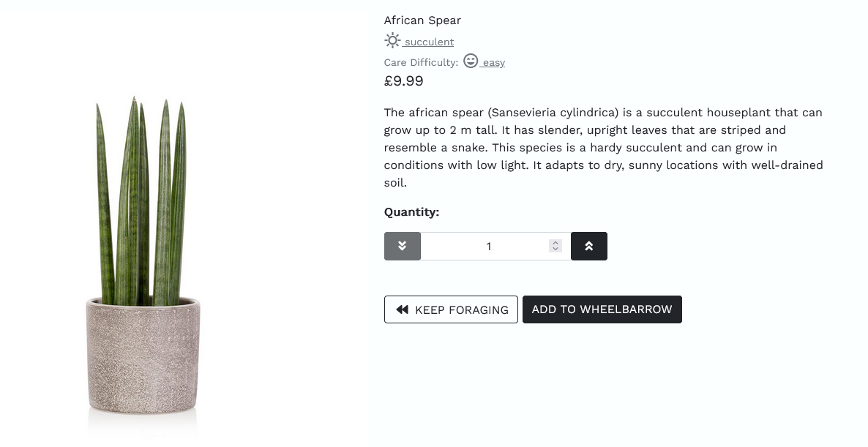Click the sun icon beside succulent
The image size is (868, 447).
(393, 41)
